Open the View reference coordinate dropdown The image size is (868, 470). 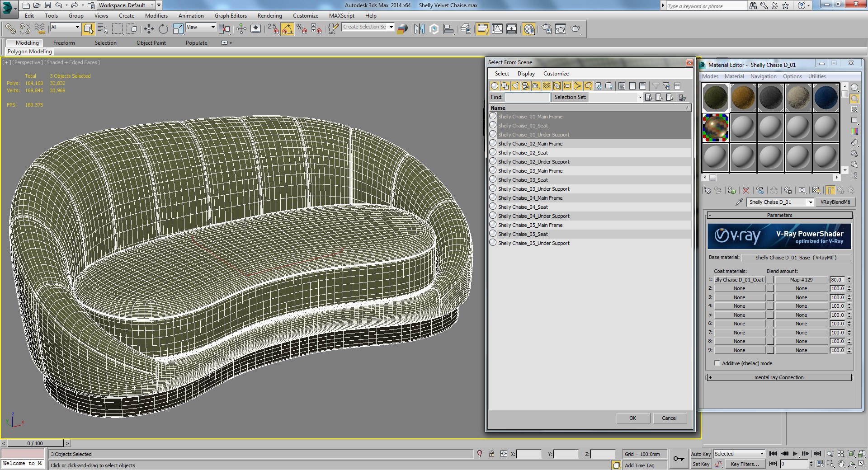201,27
